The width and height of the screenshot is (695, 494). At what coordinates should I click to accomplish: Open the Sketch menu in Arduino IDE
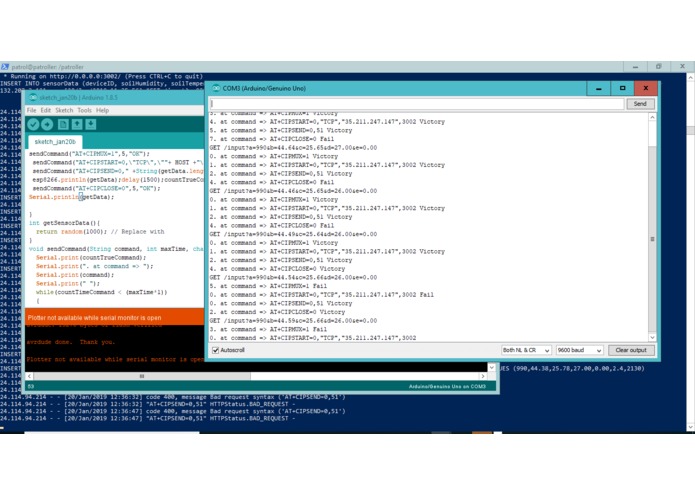[64, 110]
